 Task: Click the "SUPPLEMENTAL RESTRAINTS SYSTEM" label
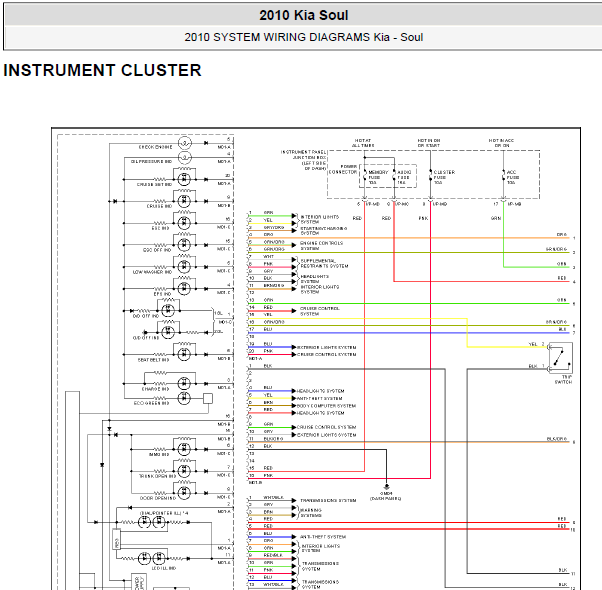tap(324, 263)
